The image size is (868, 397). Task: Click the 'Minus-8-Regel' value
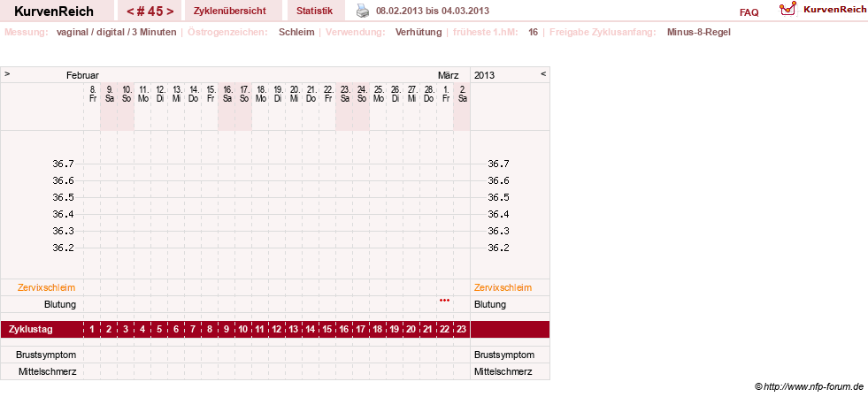point(699,32)
